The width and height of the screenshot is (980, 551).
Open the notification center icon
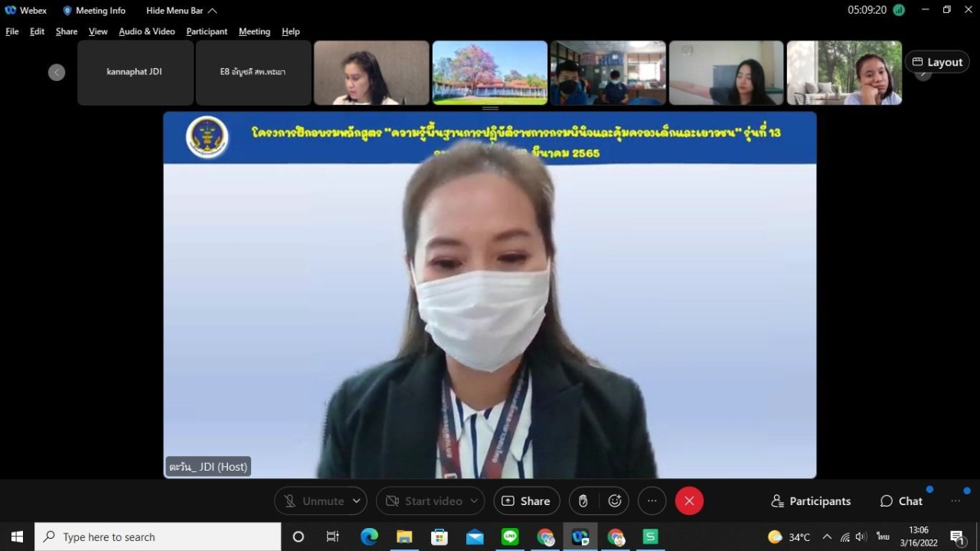(x=957, y=537)
